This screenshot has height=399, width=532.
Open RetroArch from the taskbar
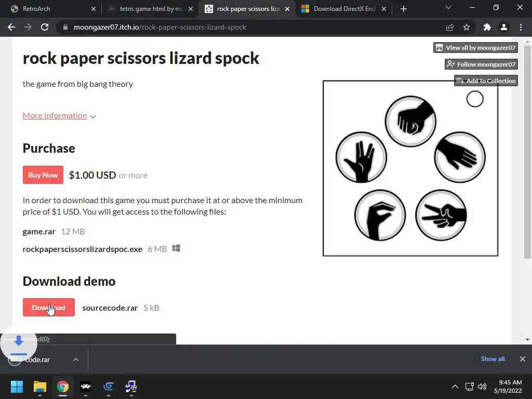click(86, 386)
